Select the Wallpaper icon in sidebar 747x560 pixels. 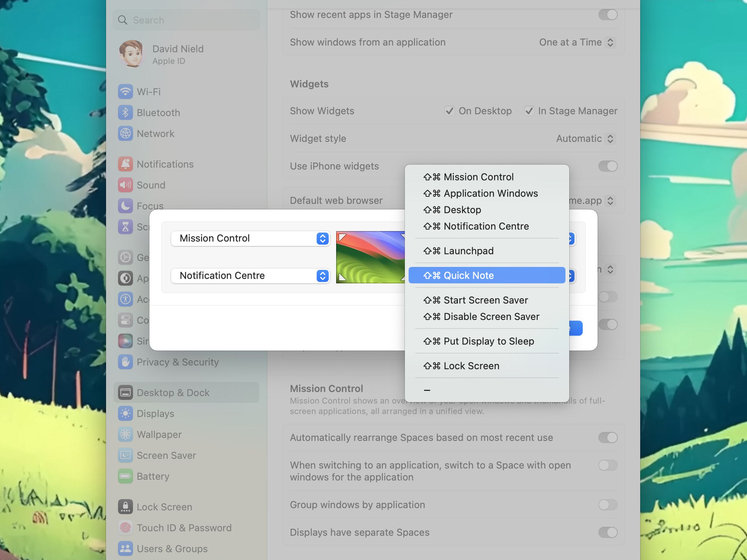pyautogui.click(x=125, y=434)
